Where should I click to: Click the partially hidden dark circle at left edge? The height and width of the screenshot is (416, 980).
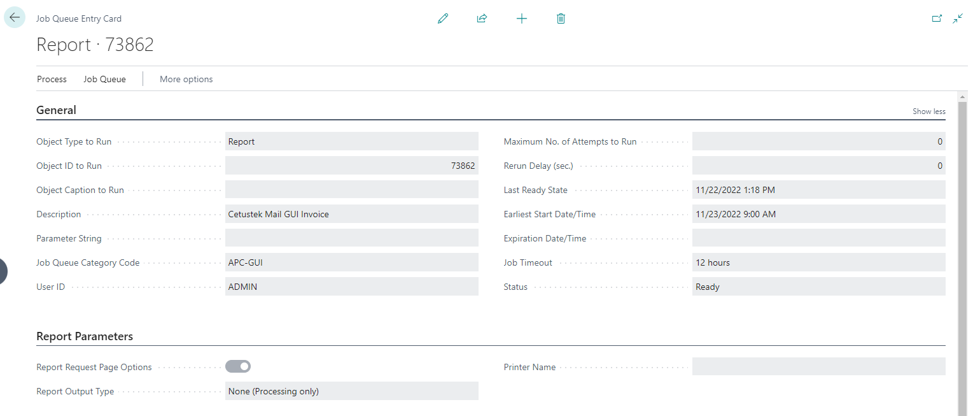coord(3,271)
